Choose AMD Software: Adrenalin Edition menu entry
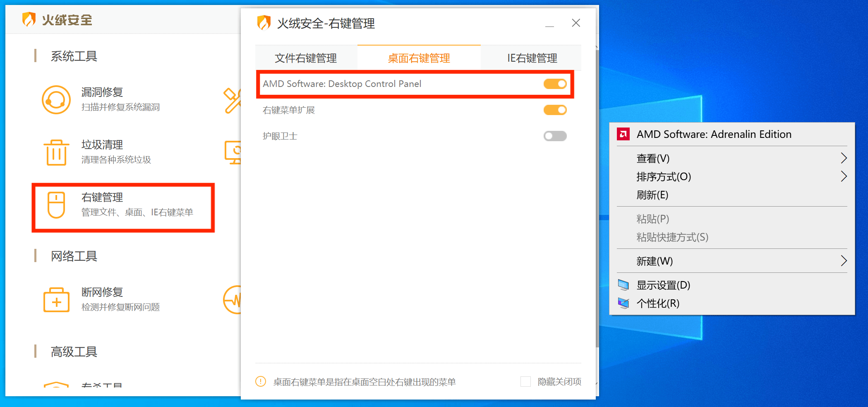This screenshot has height=407, width=868. (x=732, y=134)
